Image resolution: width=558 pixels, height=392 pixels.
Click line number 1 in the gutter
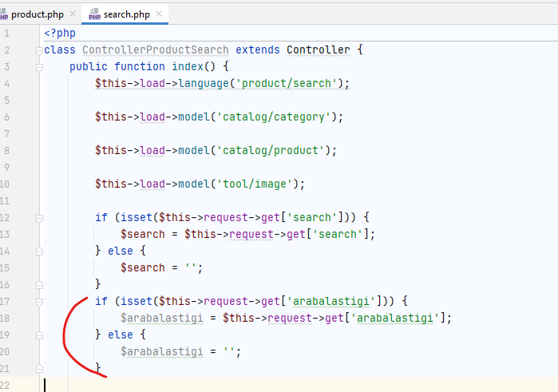[6, 34]
